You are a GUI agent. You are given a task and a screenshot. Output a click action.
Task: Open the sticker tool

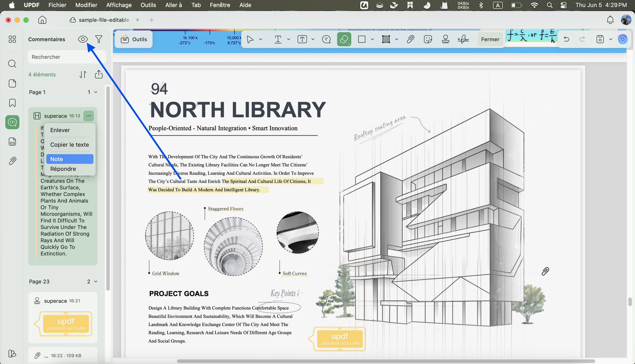[428, 39]
